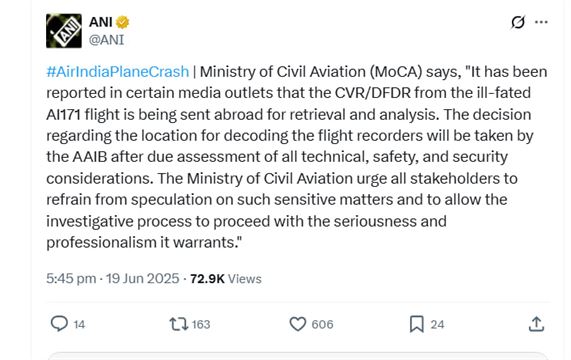The image size is (571, 360).
Task: Like the post with the heart icon
Action: tap(298, 324)
